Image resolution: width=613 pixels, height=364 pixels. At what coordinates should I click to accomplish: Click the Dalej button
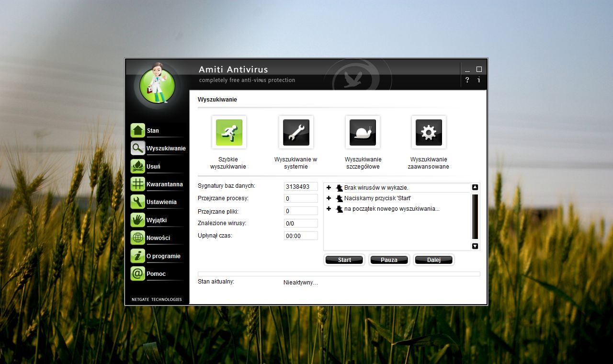434,260
